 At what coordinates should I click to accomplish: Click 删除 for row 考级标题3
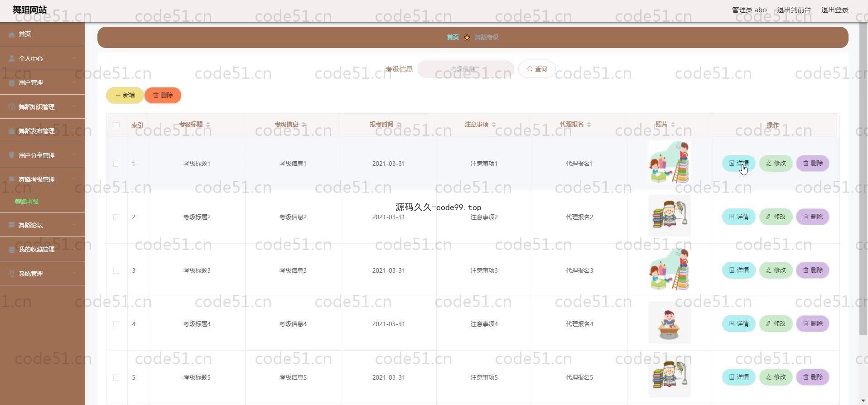point(813,270)
